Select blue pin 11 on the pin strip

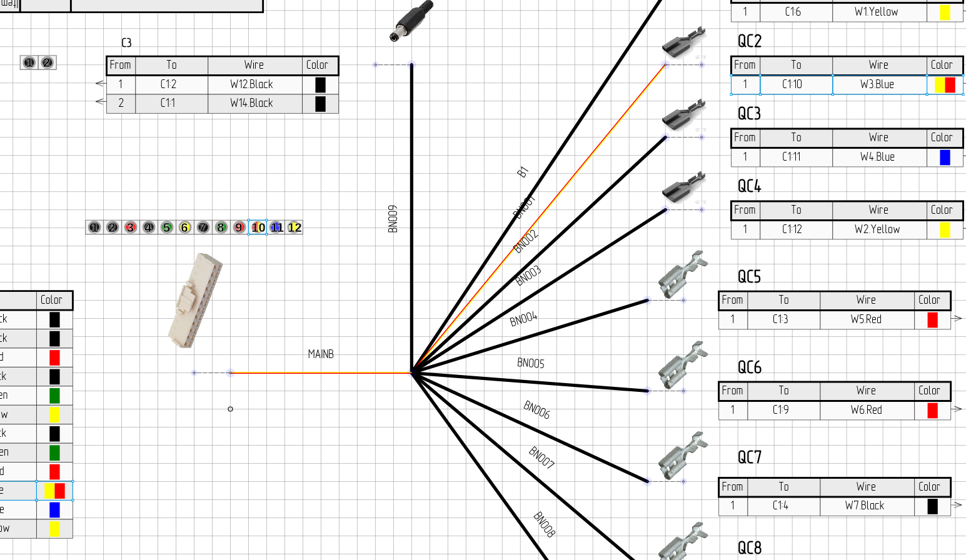pos(276,227)
